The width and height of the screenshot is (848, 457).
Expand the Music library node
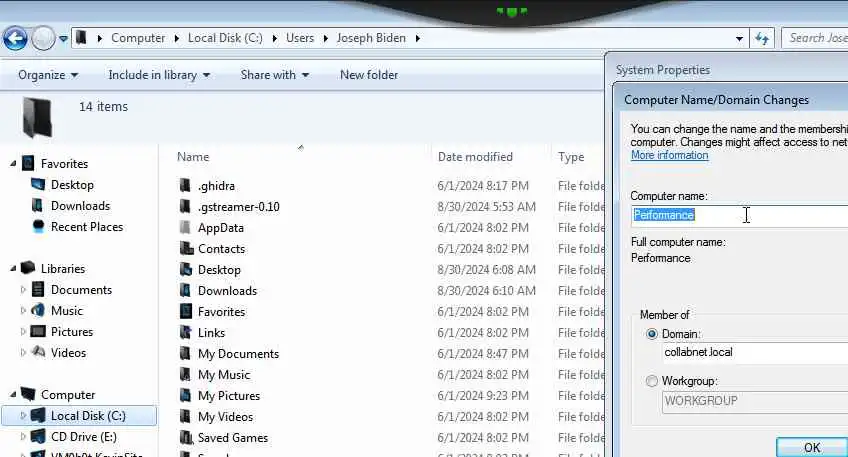(23, 311)
